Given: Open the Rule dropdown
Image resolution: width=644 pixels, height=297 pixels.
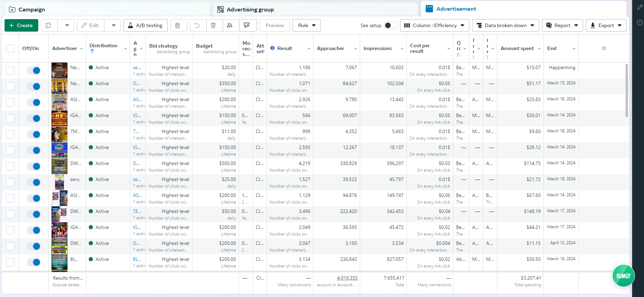Looking at the screenshot, I should tap(307, 25).
